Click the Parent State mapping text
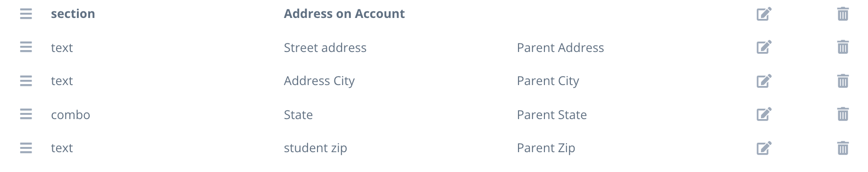This screenshot has height=172, width=868. point(551,115)
